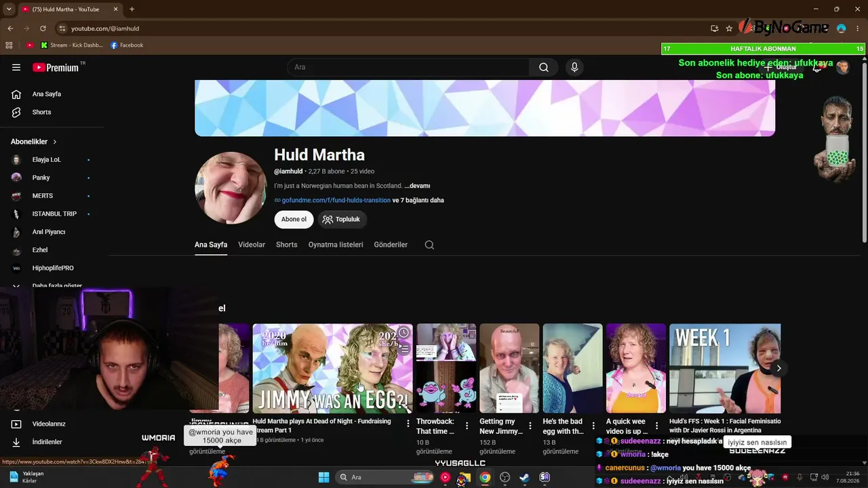The height and width of the screenshot is (488, 868).
Task: Open options for Throwback short
Action: pos(467,426)
